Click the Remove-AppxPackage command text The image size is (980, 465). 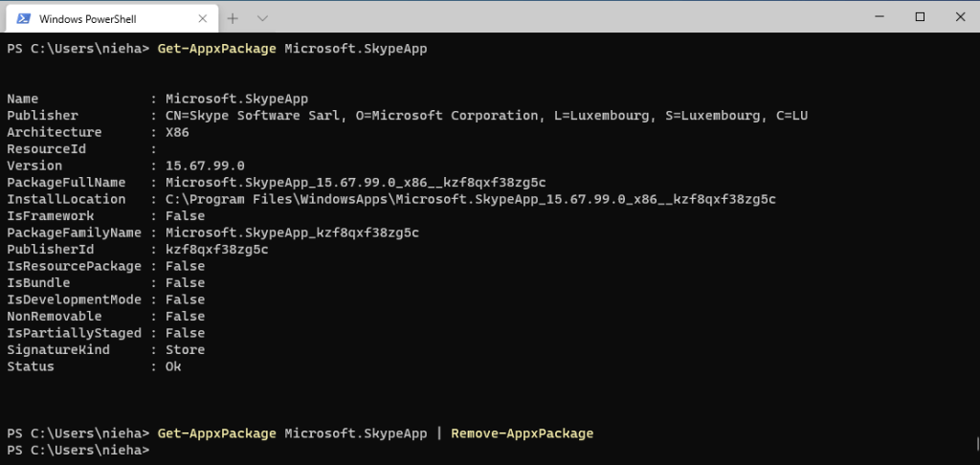pyautogui.click(x=522, y=433)
